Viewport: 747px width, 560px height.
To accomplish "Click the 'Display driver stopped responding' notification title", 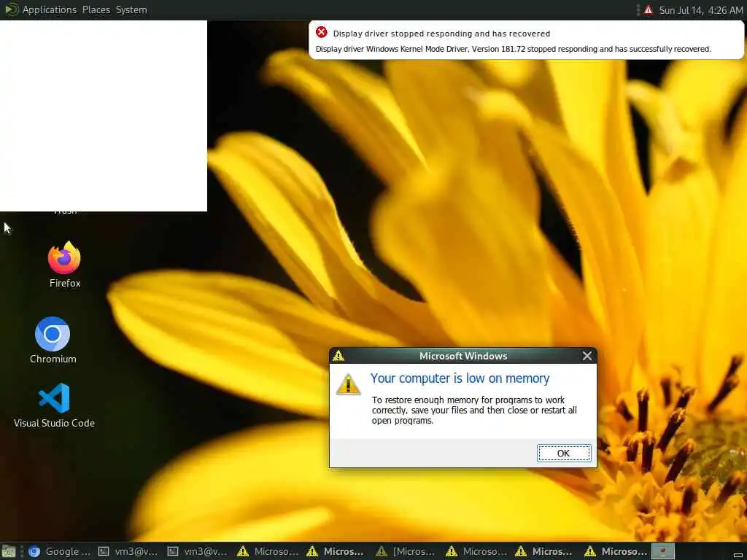I will coord(441,34).
